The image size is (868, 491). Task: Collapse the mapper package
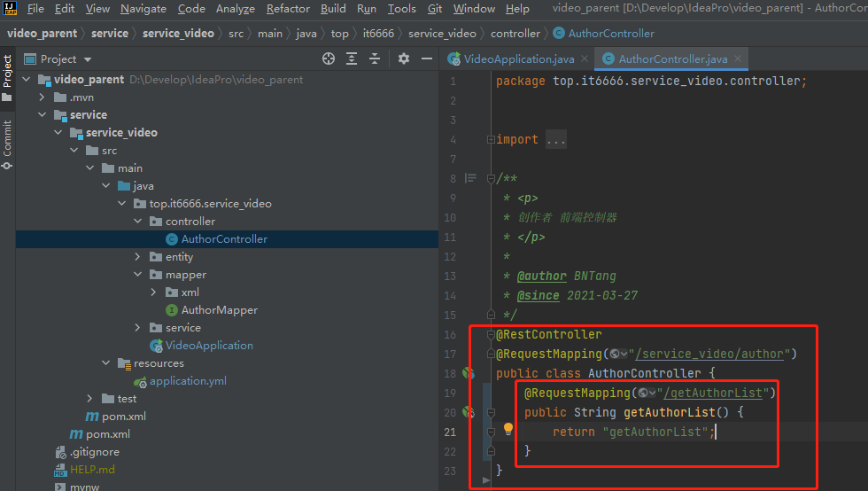[138, 275]
